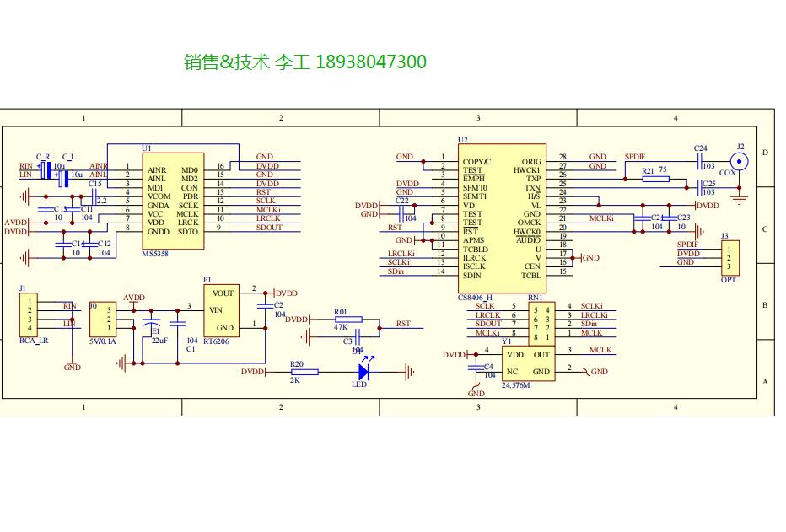This screenshot has width=786, height=532.
Task: Click the GNDA pin label on U1
Action: 159,206
